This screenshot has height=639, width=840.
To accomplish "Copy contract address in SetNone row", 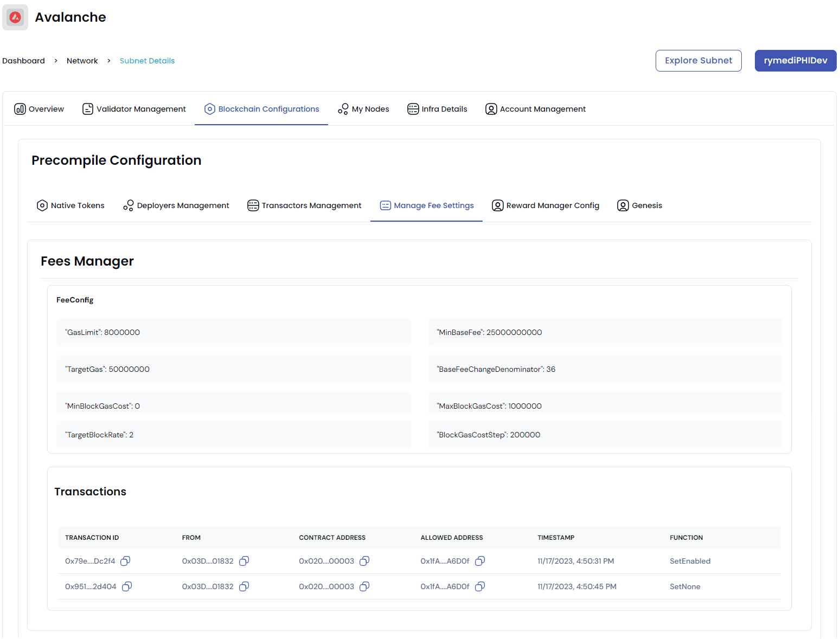I will tap(364, 586).
